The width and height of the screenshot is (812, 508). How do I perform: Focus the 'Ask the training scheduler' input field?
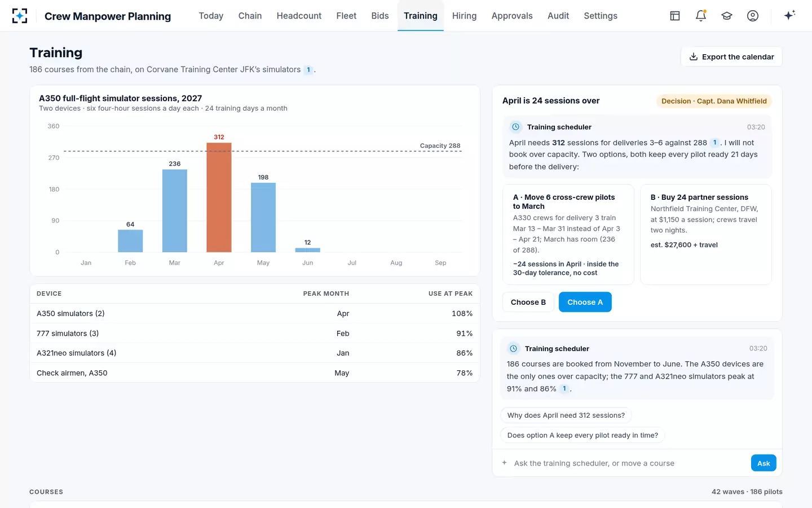pyautogui.click(x=629, y=463)
